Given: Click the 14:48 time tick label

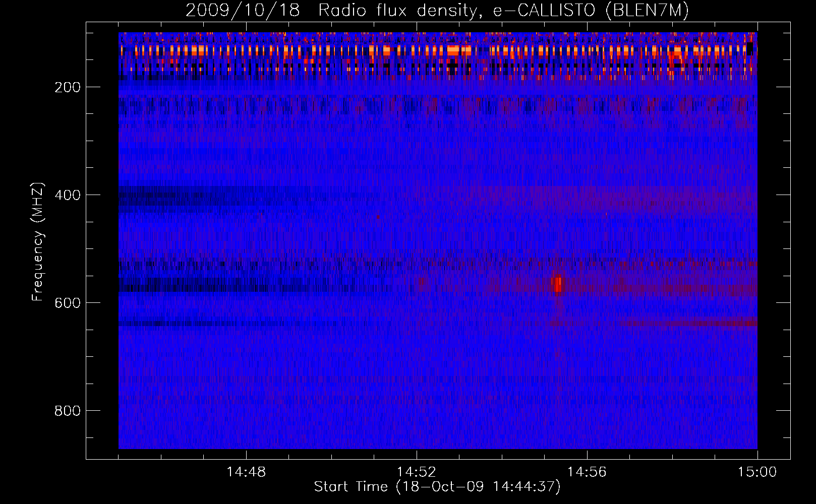Looking at the screenshot, I should coord(246,472).
